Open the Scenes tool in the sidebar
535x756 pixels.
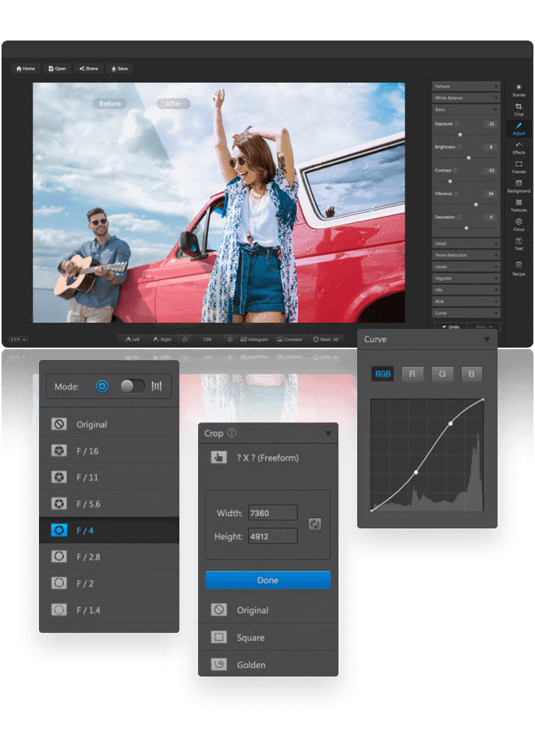tap(519, 90)
